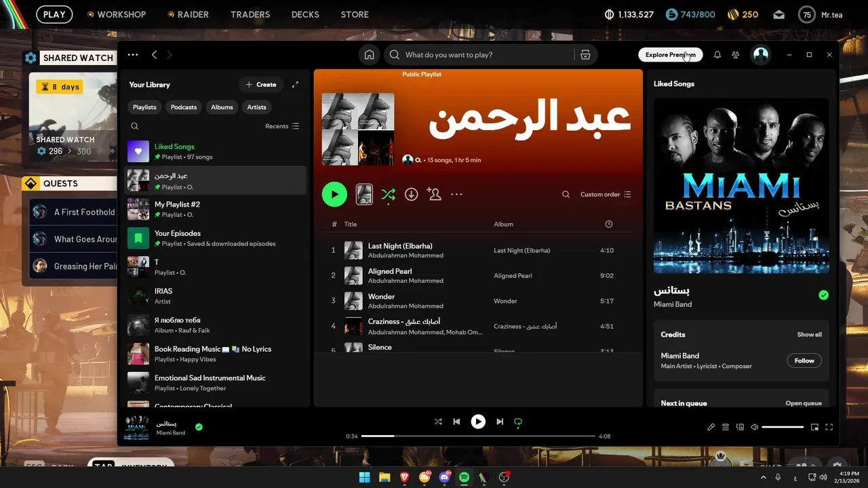
Task: Open the queue icon in player bar
Action: point(726,427)
